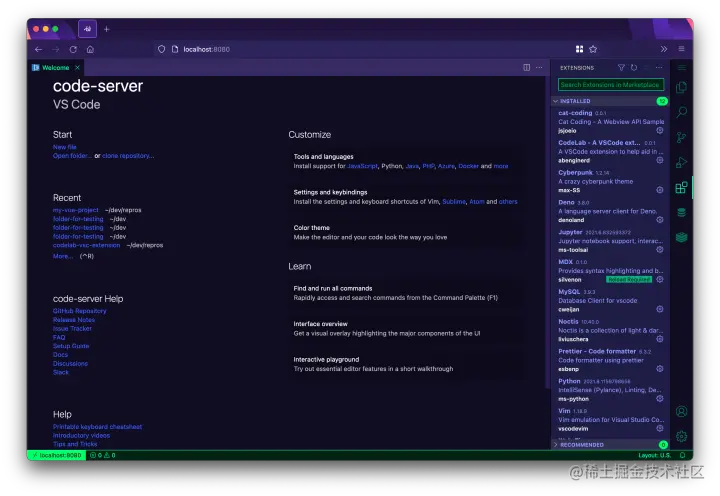The image size is (720, 496).
Task: Select the Extensions view icon
Action: (x=681, y=187)
